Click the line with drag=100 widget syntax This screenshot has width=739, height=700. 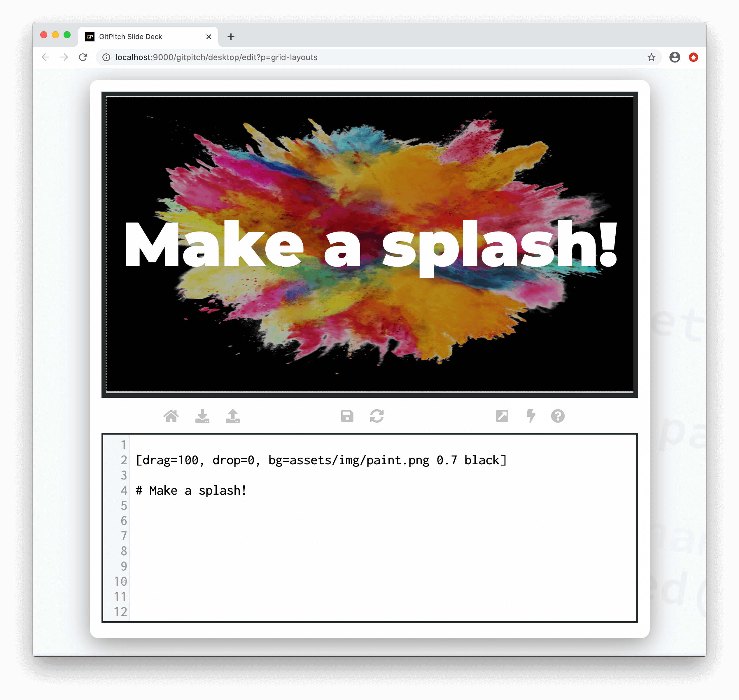coord(321,460)
